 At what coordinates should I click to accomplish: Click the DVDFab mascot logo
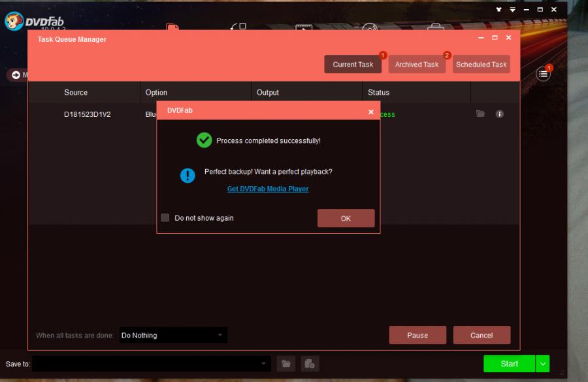click(x=14, y=21)
